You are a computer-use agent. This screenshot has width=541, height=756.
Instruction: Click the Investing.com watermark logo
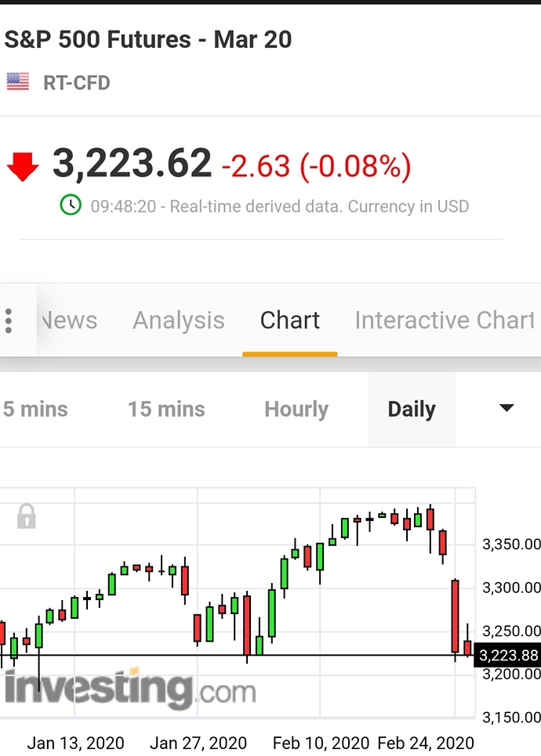130,688
